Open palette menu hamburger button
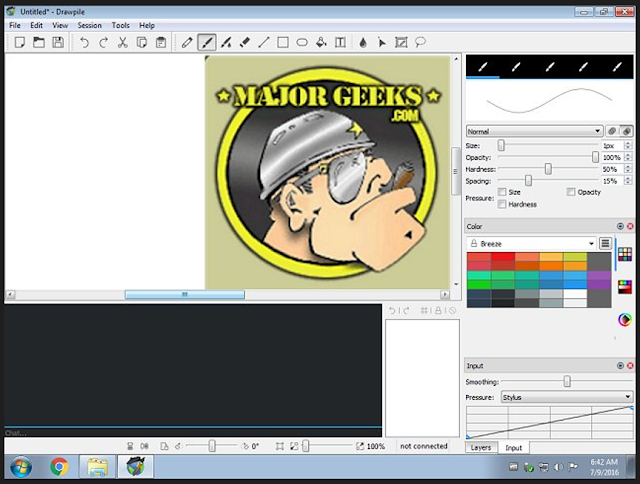 coord(605,244)
